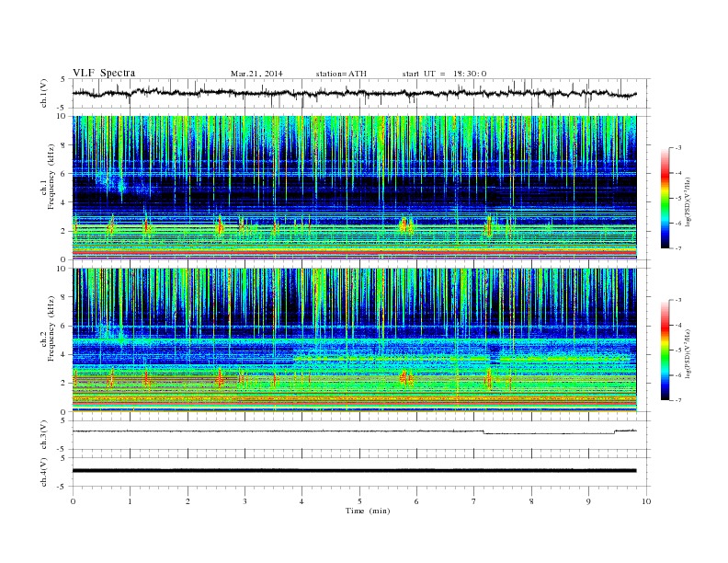This screenshot has width=728, height=563.
Task: Click the '6' tick on ch.1 frequency axis
Action: [64, 174]
